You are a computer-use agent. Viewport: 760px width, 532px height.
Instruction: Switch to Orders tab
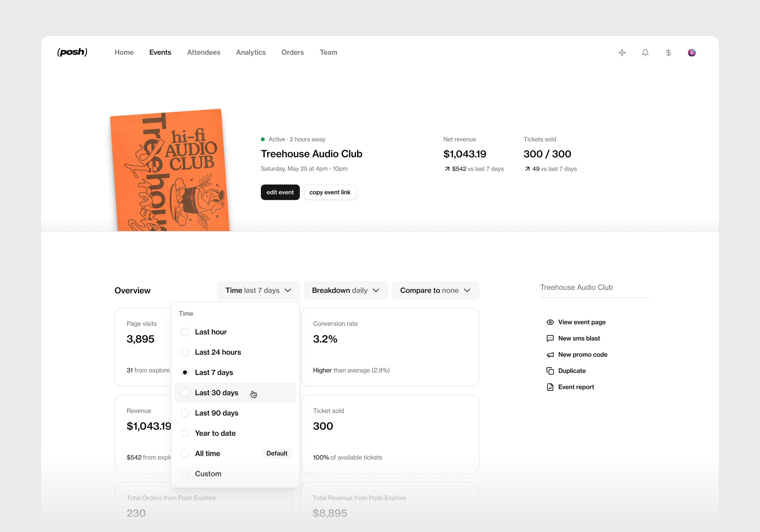coord(293,52)
